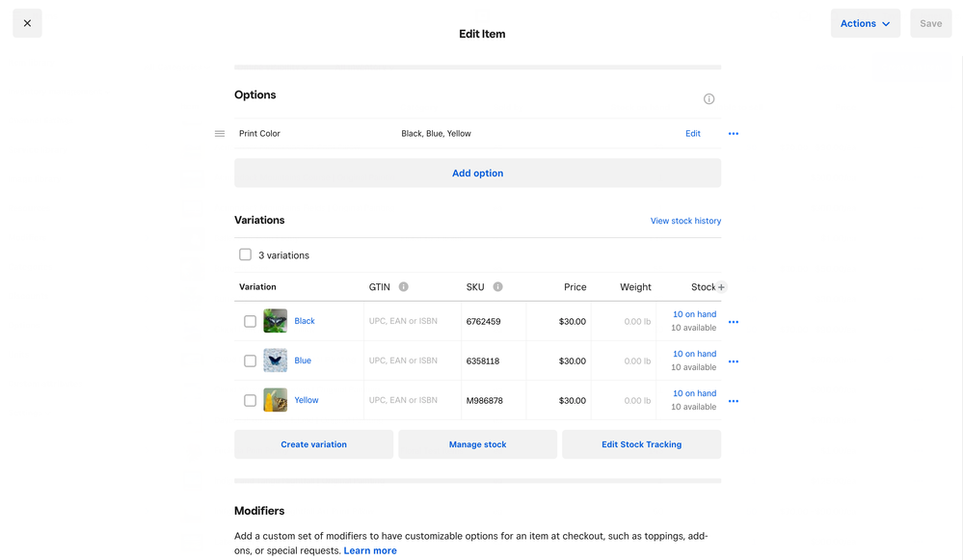
Task: Open more options for Print Color
Action: (733, 134)
